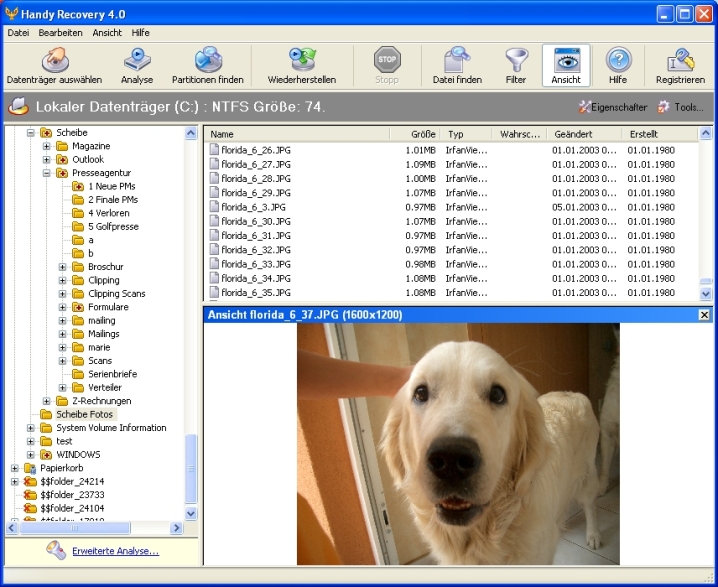Click the Erweiterte Analyse link
The width and height of the screenshot is (718, 587).
pyautogui.click(x=116, y=551)
